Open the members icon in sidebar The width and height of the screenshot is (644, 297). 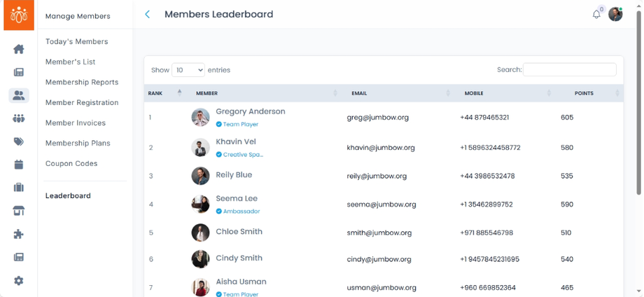coord(19,95)
